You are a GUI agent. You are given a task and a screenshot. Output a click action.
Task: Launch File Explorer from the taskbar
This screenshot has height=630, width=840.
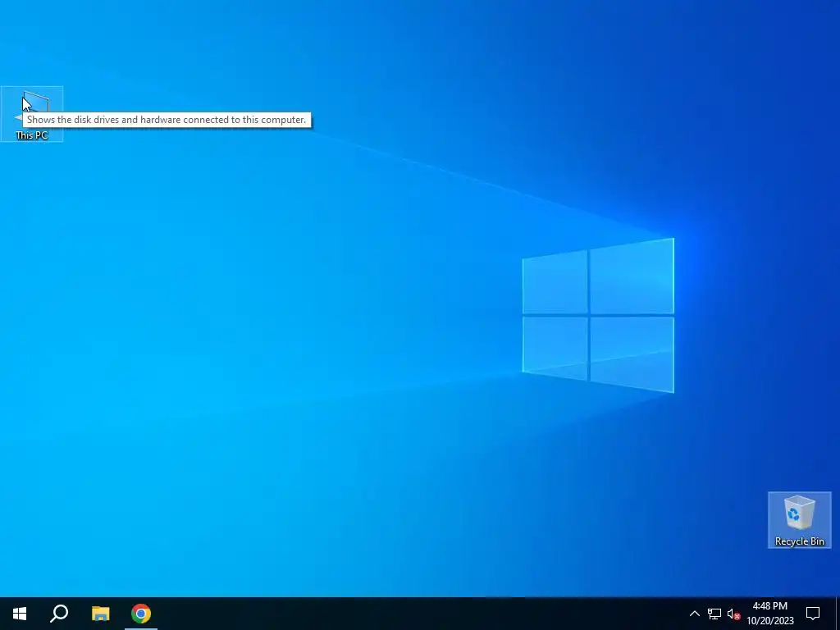[x=100, y=614]
